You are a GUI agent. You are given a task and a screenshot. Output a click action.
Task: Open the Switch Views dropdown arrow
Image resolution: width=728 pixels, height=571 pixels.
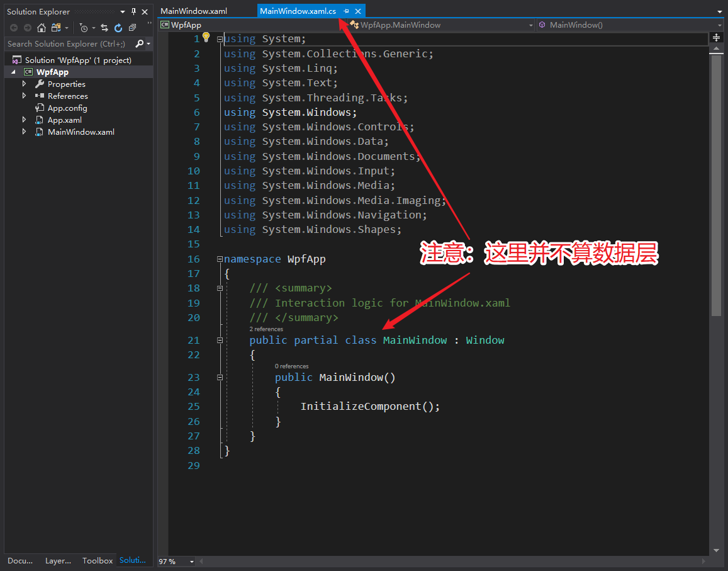(67, 28)
